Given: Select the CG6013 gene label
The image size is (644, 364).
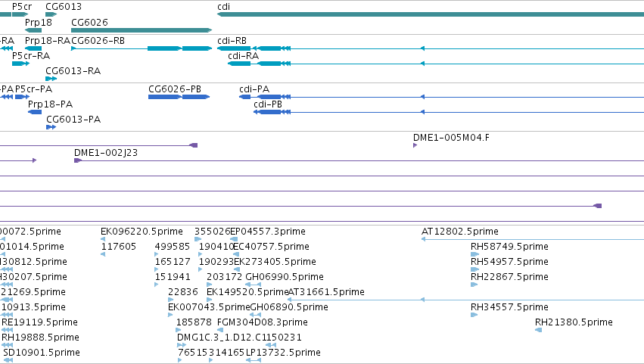Looking at the screenshot, I should pos(64,7).
